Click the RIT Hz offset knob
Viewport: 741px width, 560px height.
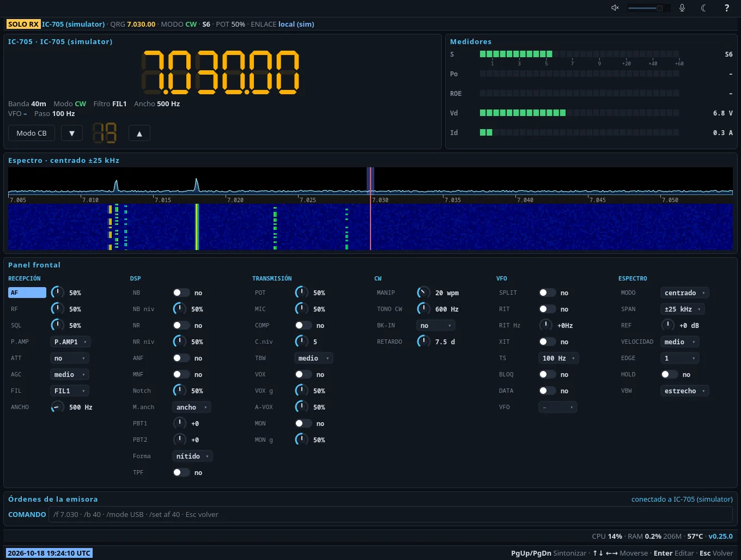(545, 325)
